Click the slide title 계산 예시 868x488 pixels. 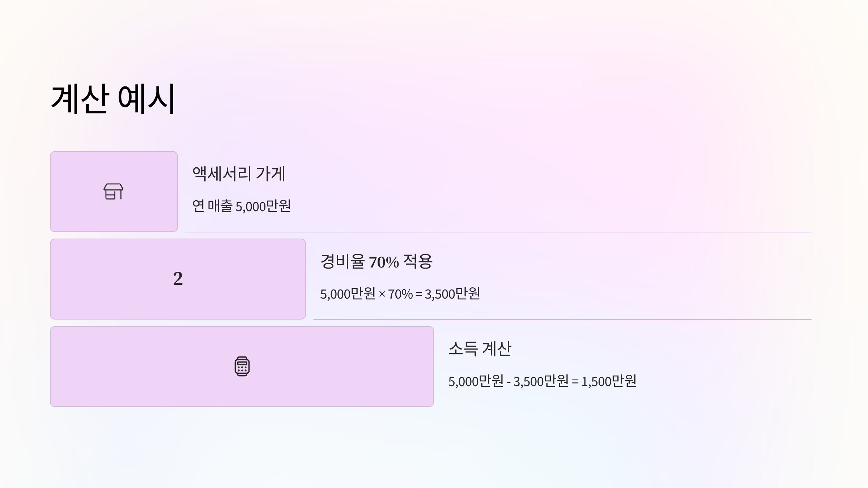tap(113, 99)
